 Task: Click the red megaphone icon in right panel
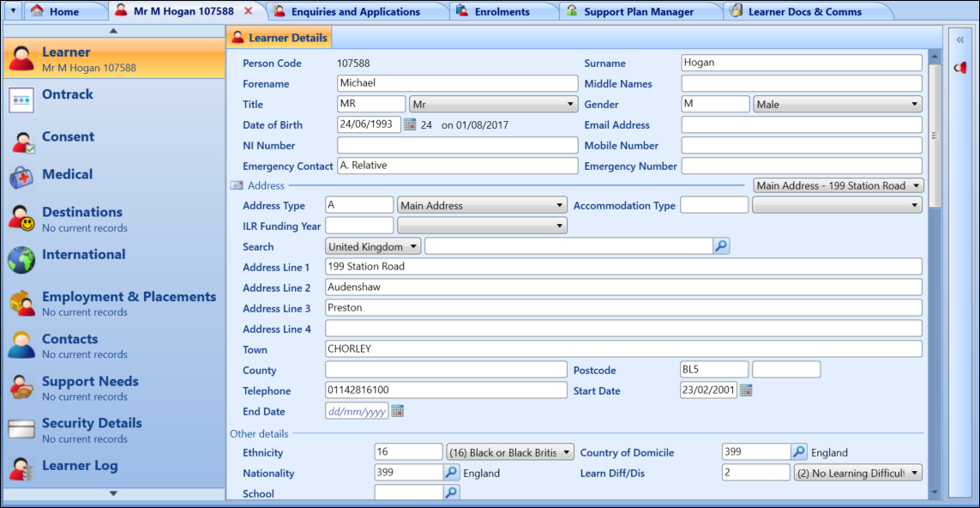[x=961, y=68]
